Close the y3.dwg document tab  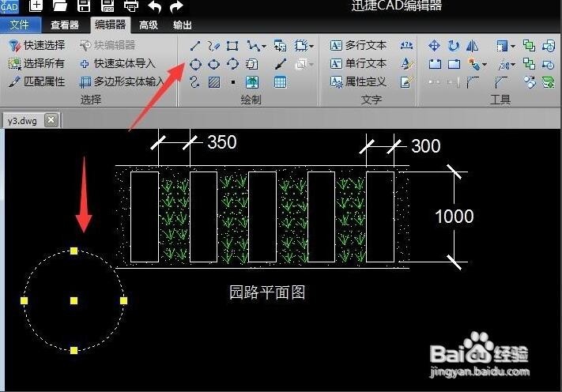click(51, 119)
